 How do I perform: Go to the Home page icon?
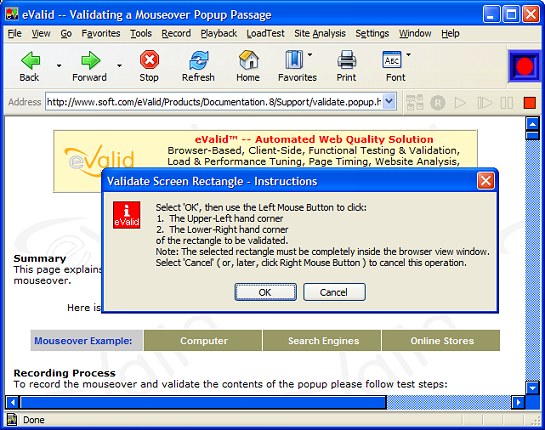click(249, 60)
